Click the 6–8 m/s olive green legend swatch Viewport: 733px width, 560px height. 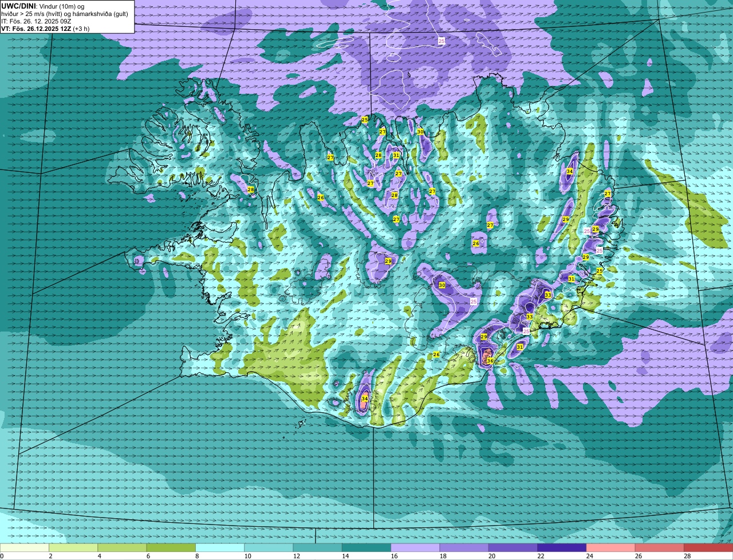[x=171, y=547]
